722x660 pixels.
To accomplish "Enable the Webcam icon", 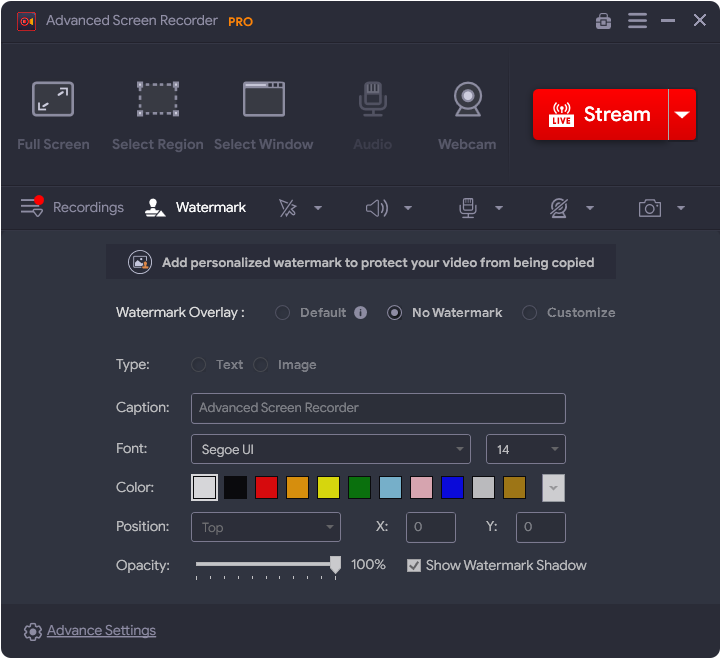I will [x=467, y=101].
